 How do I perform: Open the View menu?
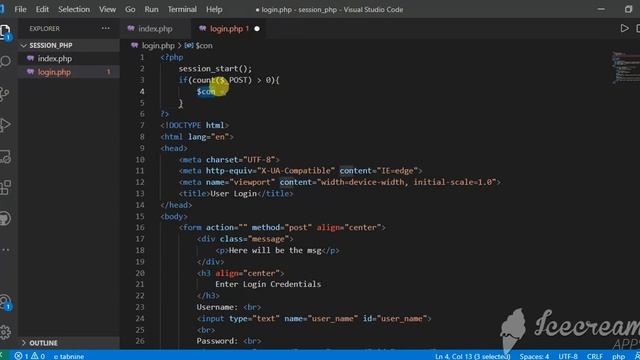click(x=107, y=9)
